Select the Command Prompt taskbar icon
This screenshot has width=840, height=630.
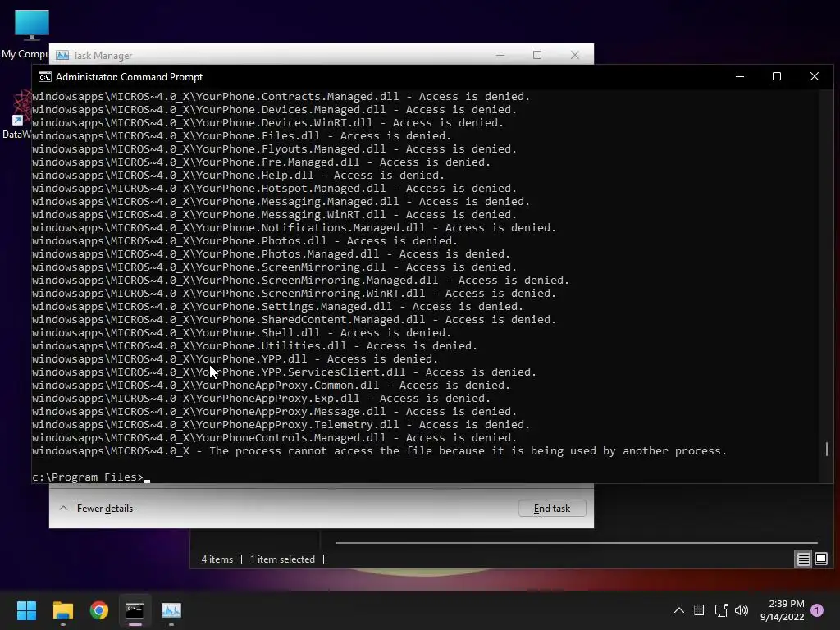click(x=135, y=610)
